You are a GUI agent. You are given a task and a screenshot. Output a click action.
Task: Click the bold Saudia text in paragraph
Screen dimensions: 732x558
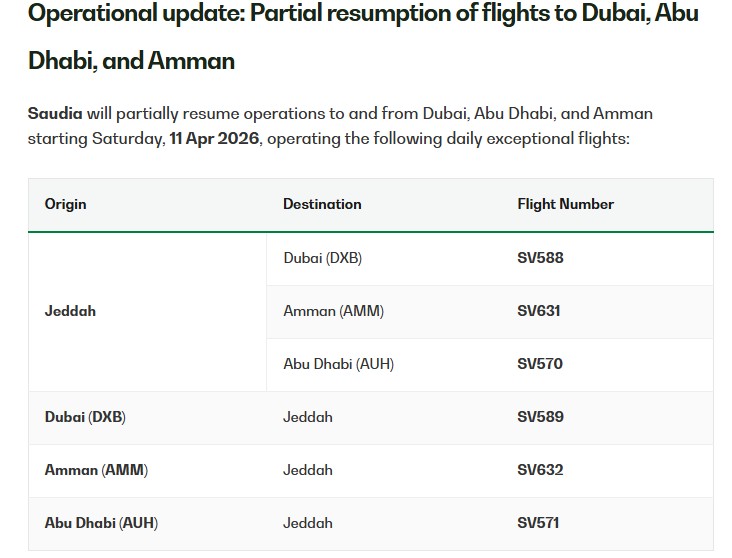55,113
